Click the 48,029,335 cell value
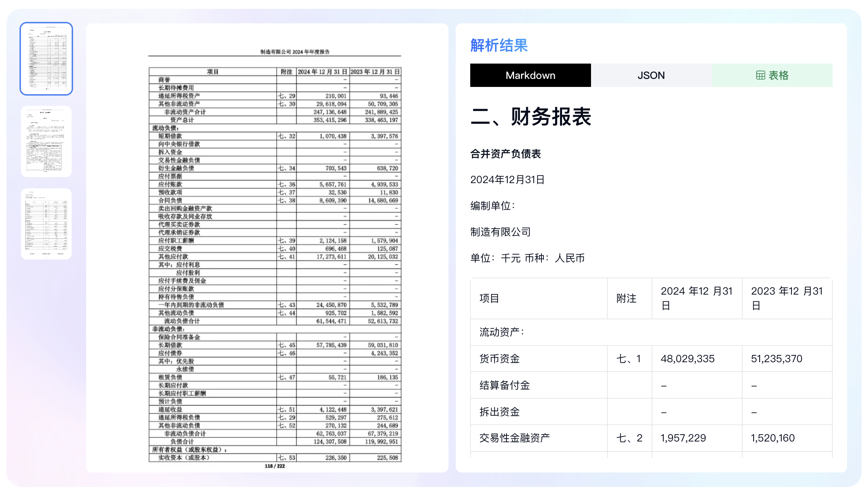Viewport: 868px width, 495px height. [688, 359]
